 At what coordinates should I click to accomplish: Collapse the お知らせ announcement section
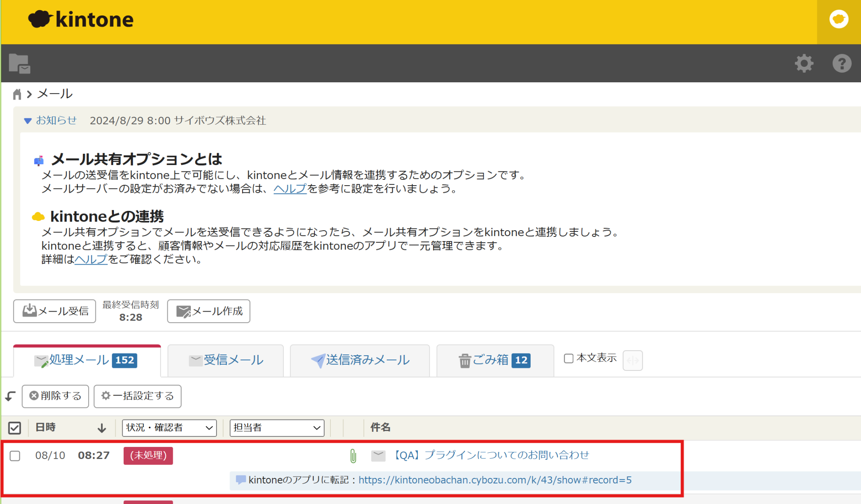coord(27,121)
